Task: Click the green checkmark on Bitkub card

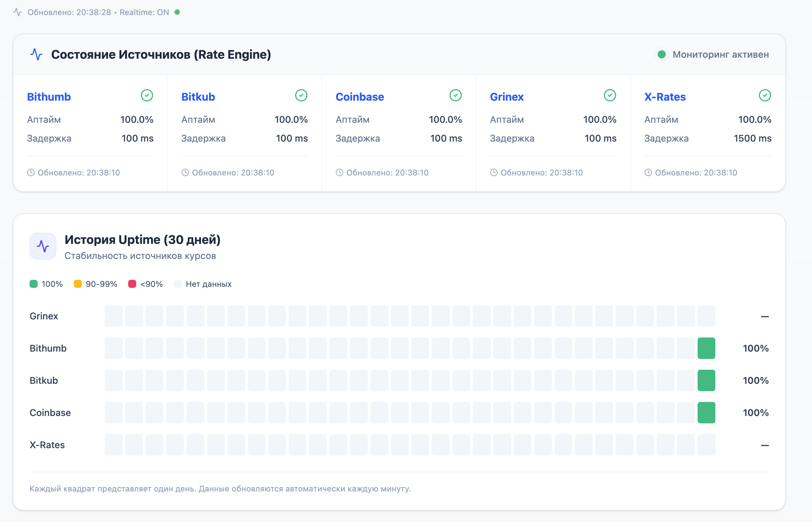Action: [301, 95]
